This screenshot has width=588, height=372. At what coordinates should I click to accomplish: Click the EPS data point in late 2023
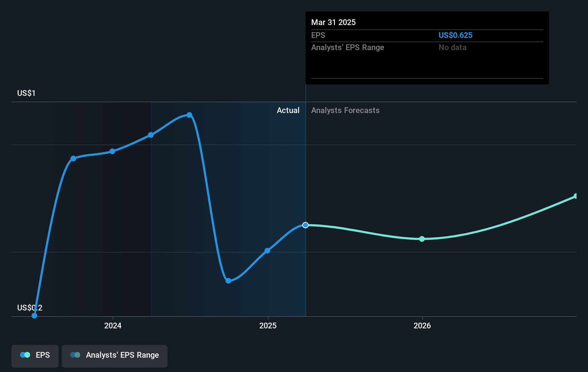coord(73,158)
